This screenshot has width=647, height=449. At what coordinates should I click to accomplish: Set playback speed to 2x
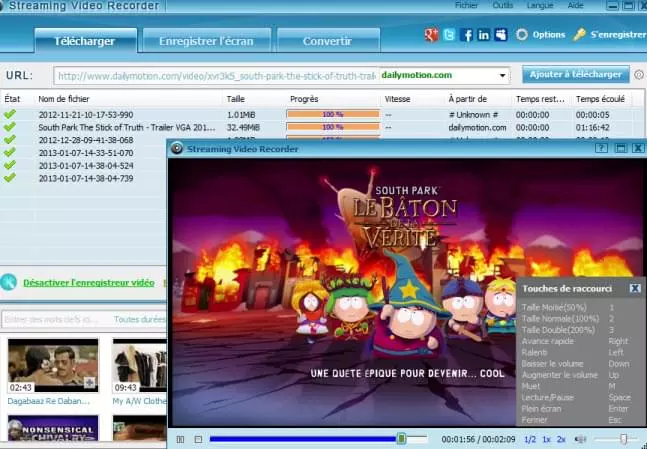click(x=561, y=440)
